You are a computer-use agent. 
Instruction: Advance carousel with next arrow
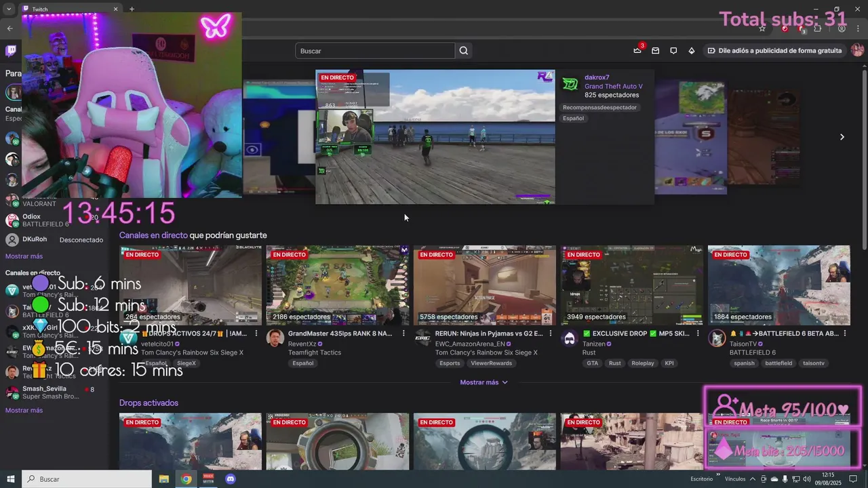tap(842, 137)
